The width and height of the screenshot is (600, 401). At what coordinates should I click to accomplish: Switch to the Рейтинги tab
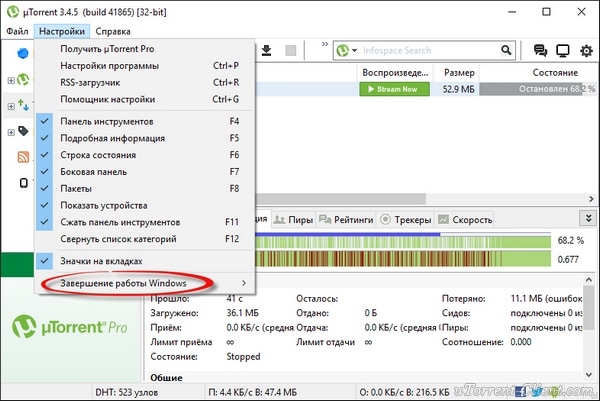pyautogui.click(x=346, y=220)
